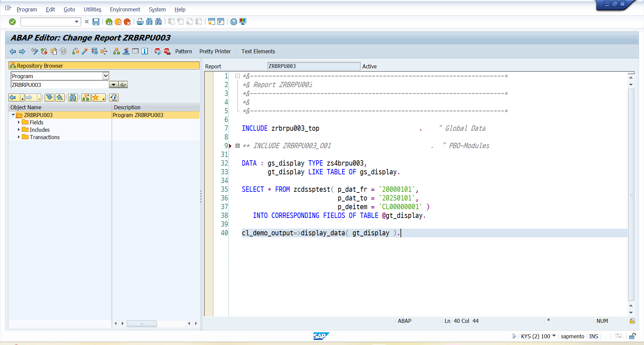Image resolution: width=644 pixels, height=345 pixels.
Task: Click the Favorites star icon in browser toolbar
Action: coord(96,98)
